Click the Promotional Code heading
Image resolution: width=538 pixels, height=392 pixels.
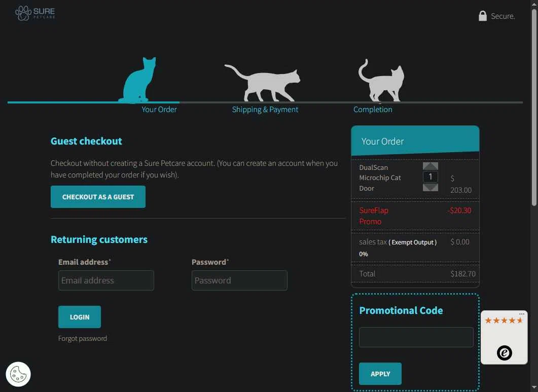tap(401, 310)
